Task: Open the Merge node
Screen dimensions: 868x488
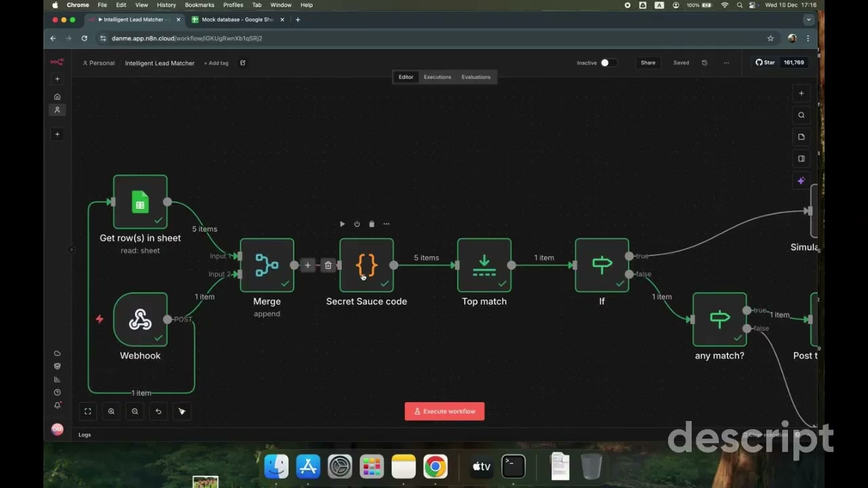Action: pos(267,265)
